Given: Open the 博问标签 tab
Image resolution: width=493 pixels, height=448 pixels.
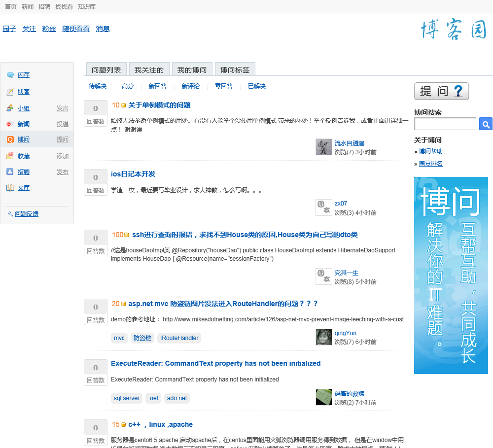Looking at the screenshot, I should click(x=235, y=70).
